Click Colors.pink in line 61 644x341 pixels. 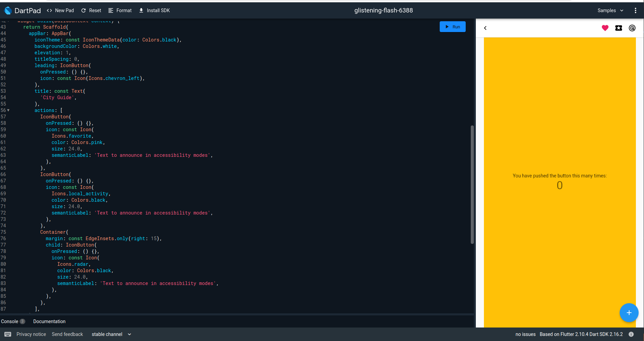point(87,142)
